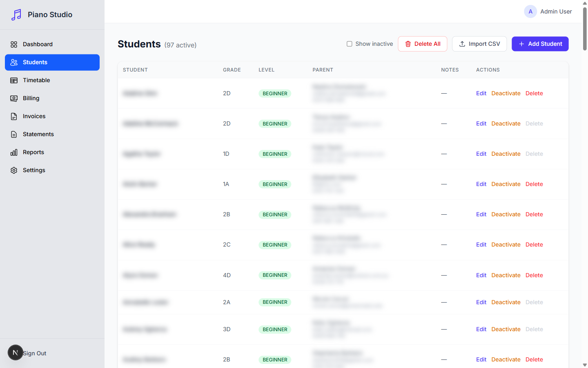The image size is (588, 368).
Task: Go to the Dashboard page
Action: pyautogui.click(x=52, y=44)
